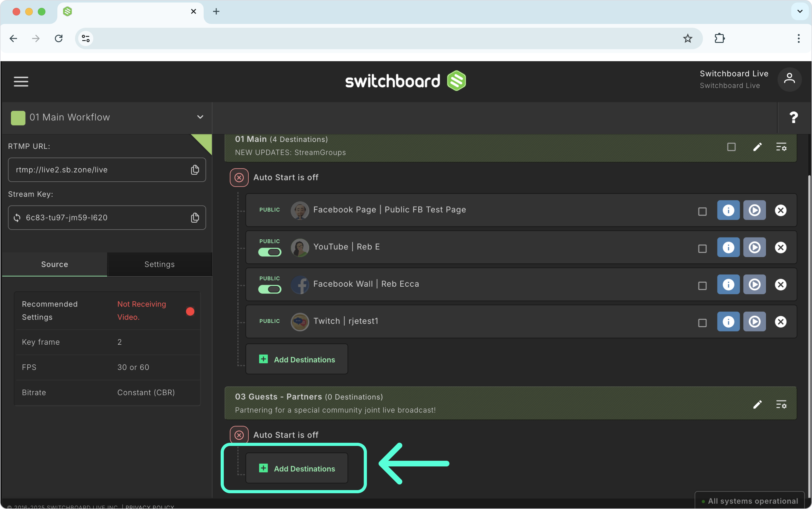Click the switchboard logo in header
The image size is (812, 509).
coord(406,81)
